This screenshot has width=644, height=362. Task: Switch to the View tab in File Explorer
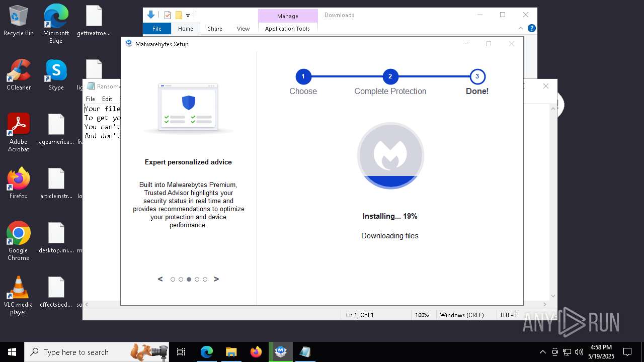coord(243,29)
